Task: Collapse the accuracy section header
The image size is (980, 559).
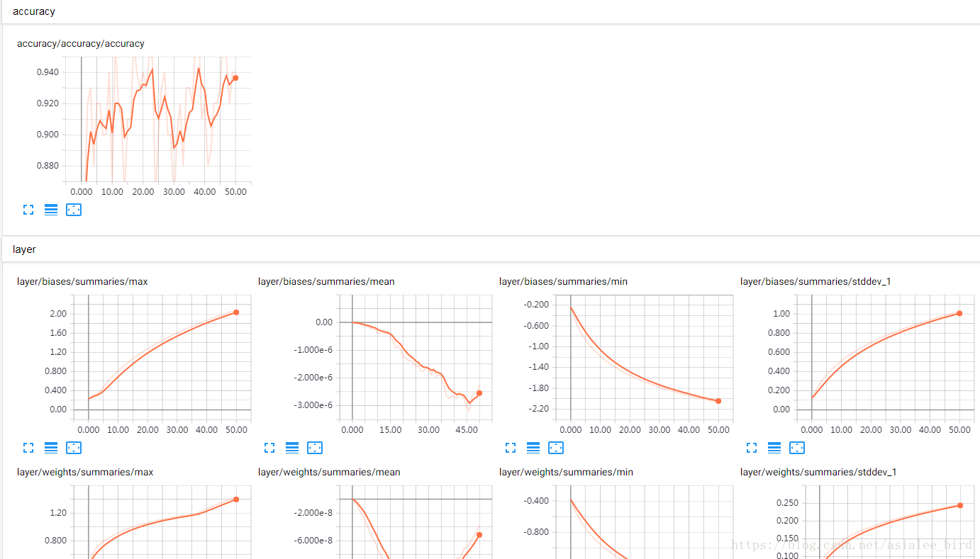Action: coord(491,12)
